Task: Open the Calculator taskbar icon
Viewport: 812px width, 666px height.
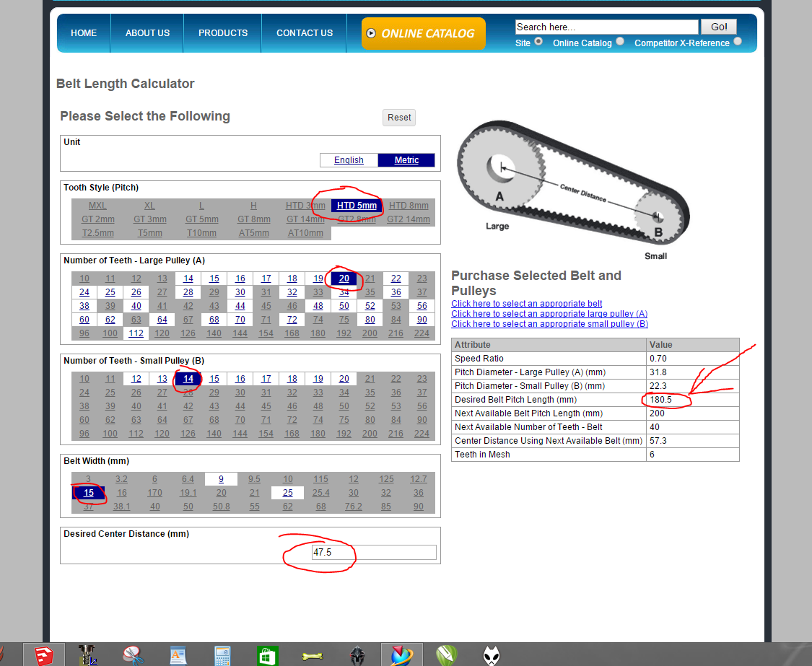Action: (223, 655)
